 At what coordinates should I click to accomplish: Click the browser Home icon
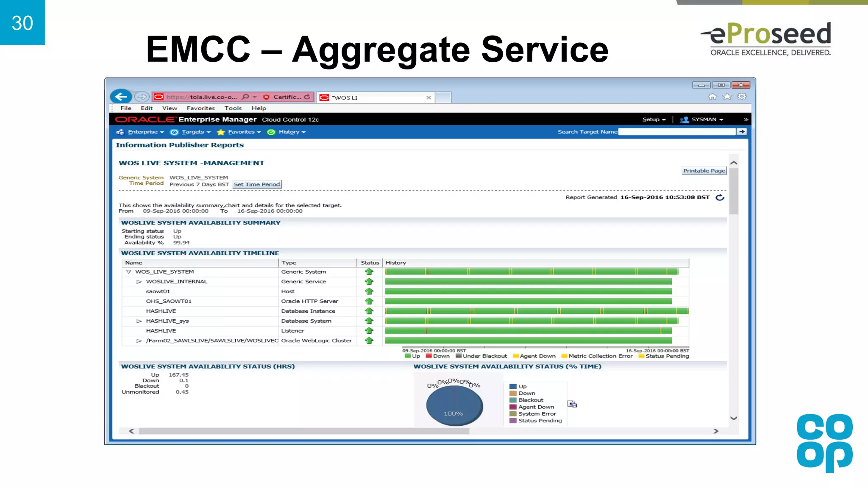pyautogui.click(x=712, y=97)
